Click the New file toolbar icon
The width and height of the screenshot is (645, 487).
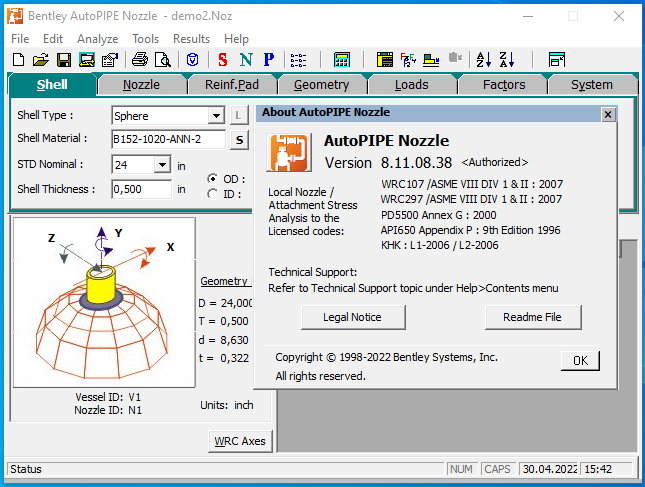click(19, 60)
